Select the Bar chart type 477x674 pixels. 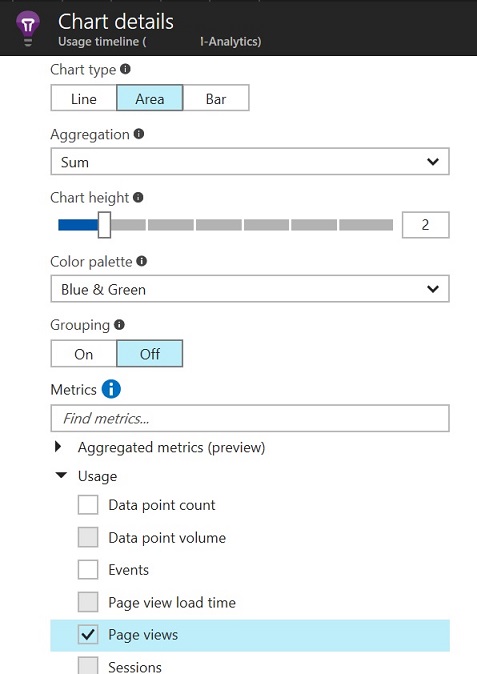[216, 98]
